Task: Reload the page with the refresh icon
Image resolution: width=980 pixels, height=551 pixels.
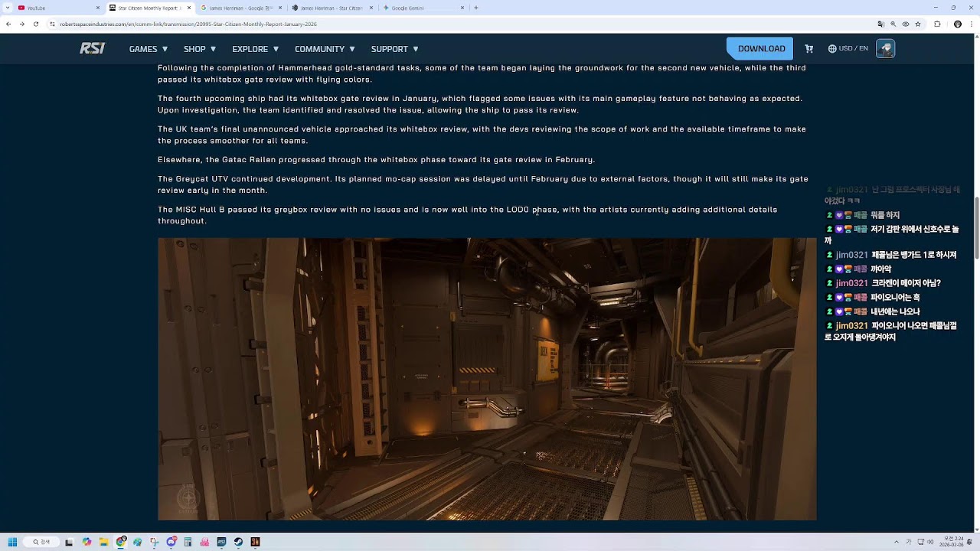Action: coord(36,24)
